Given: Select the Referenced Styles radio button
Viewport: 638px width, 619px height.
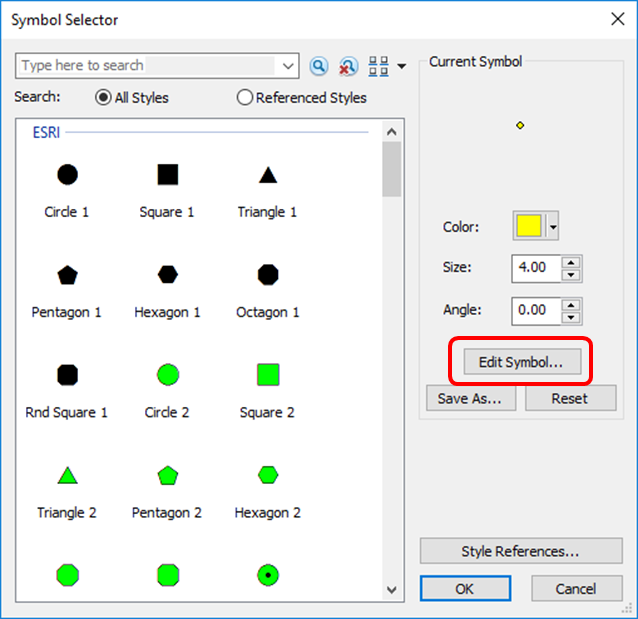Looking at the screenshot, I should [245, 98].
